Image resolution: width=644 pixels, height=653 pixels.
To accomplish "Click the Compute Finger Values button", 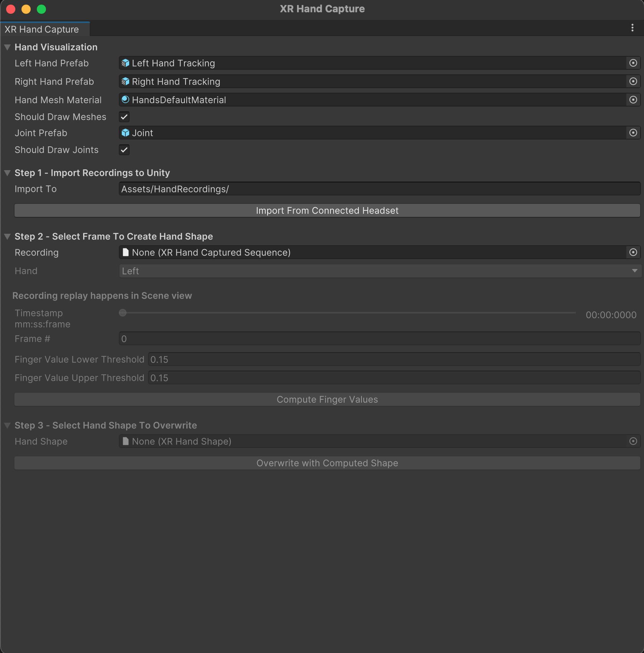I will pos(327,399).
